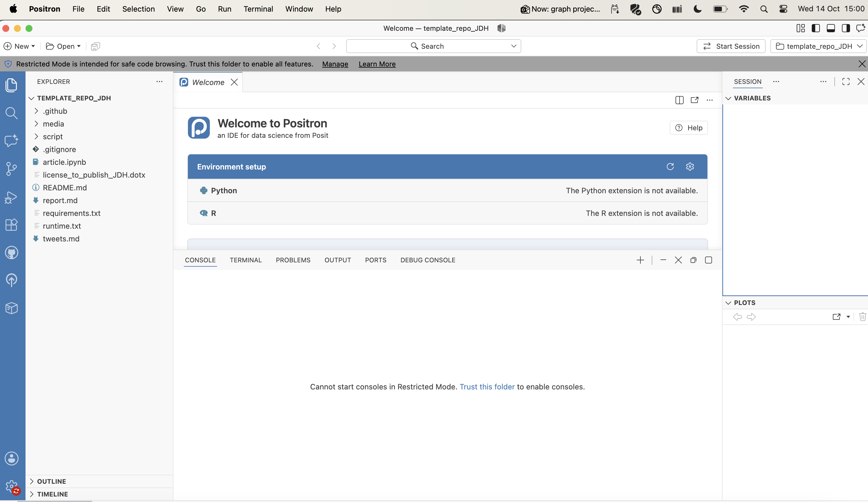Open the New file dropdown

(x=19, y=46)
